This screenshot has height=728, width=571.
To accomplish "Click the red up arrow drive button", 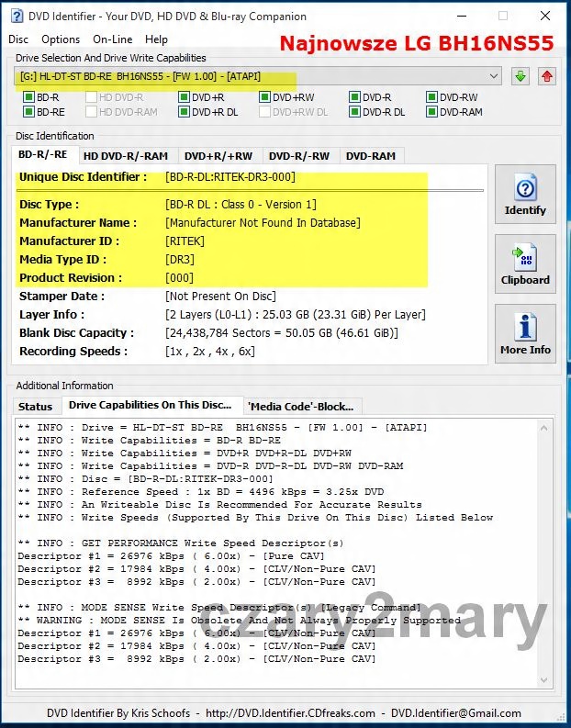I will pyautogui.click(x=547, y=76).
